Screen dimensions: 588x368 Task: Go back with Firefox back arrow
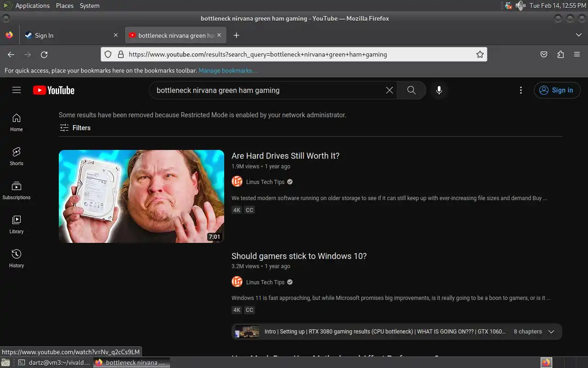(11, 54)
